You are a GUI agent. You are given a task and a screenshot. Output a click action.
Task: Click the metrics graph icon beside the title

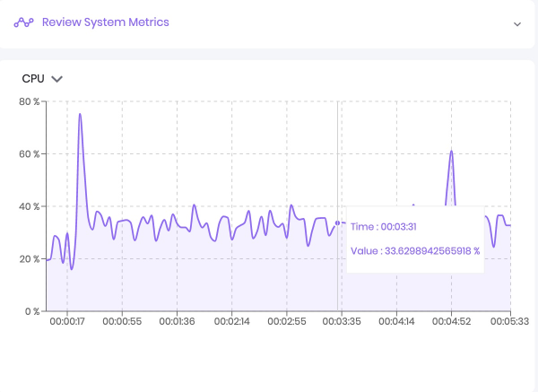[23, 22]
